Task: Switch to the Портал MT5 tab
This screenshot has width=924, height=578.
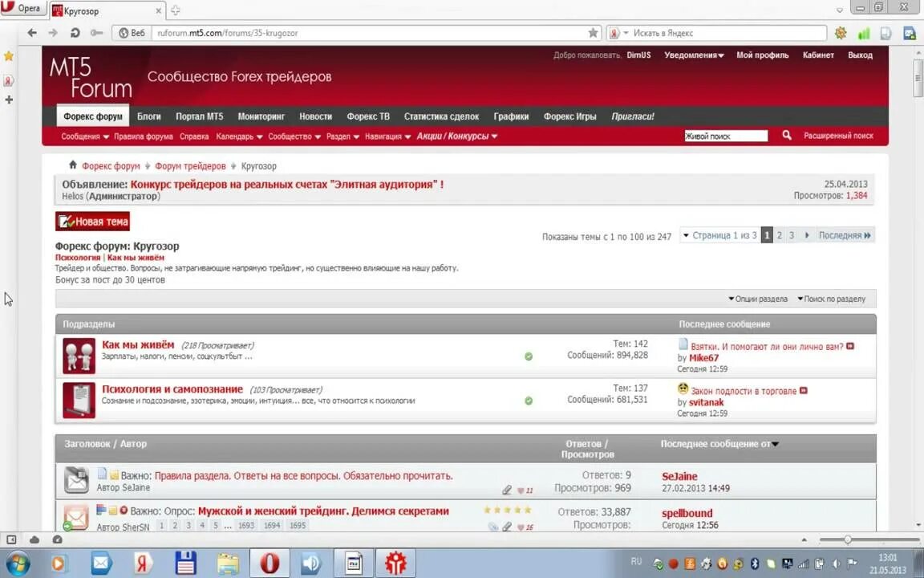Action: click(x=199, y=116)
